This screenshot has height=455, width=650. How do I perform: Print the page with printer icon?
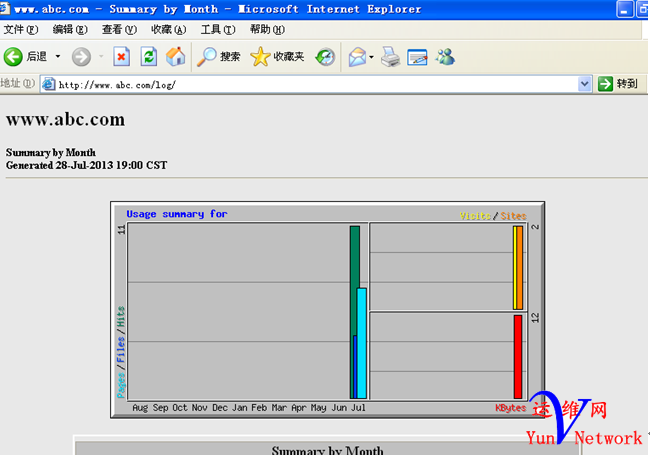[x=390, y=57]
